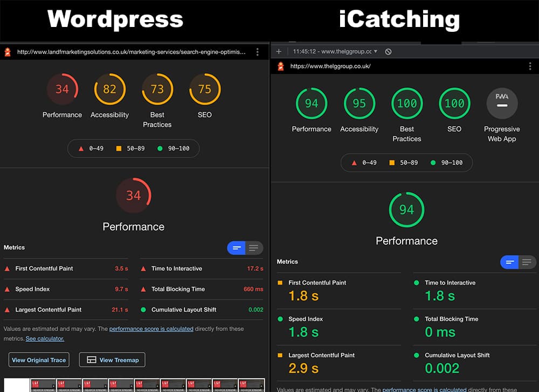
Task: Click Metrics heading in iCatching report
Action: 287,262
